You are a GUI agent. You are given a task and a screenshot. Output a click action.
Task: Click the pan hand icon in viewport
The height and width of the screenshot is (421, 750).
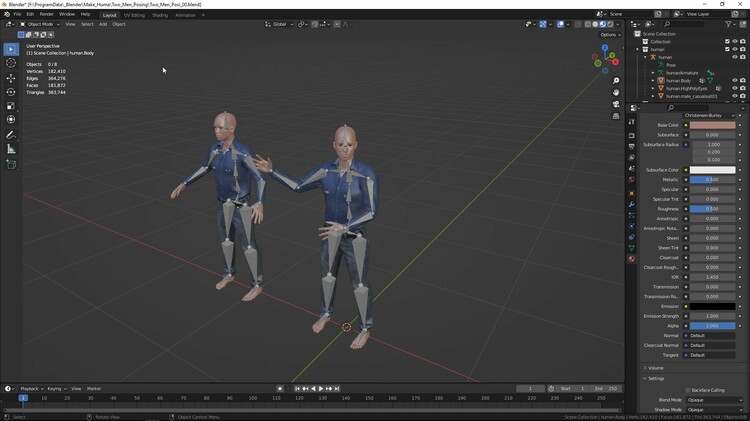point(616,92)
